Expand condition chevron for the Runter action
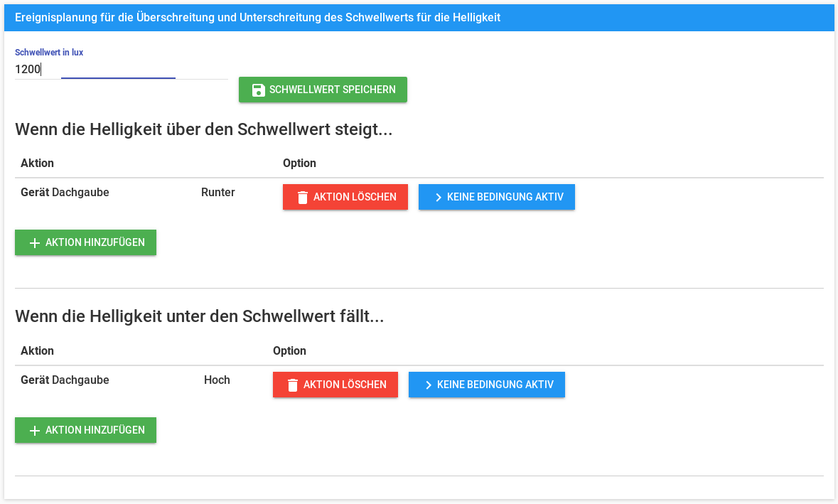 pos(438,198)
